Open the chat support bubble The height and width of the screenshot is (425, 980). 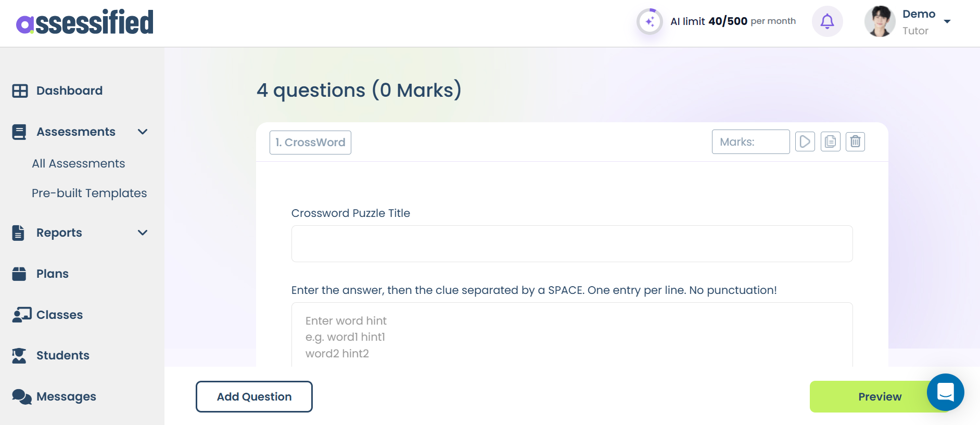pyautogui.click(x=945, y=392)
